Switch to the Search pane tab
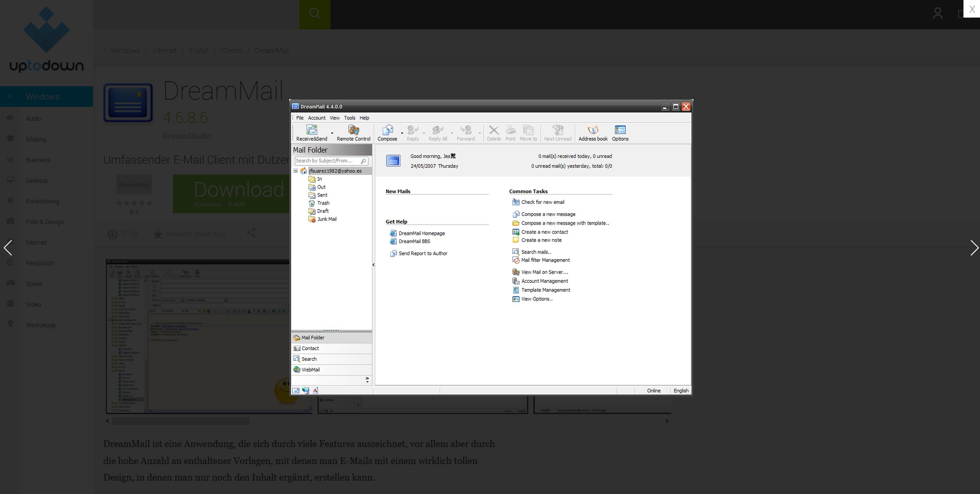Viewport: 980px width, 494px height. coord(331,359)
